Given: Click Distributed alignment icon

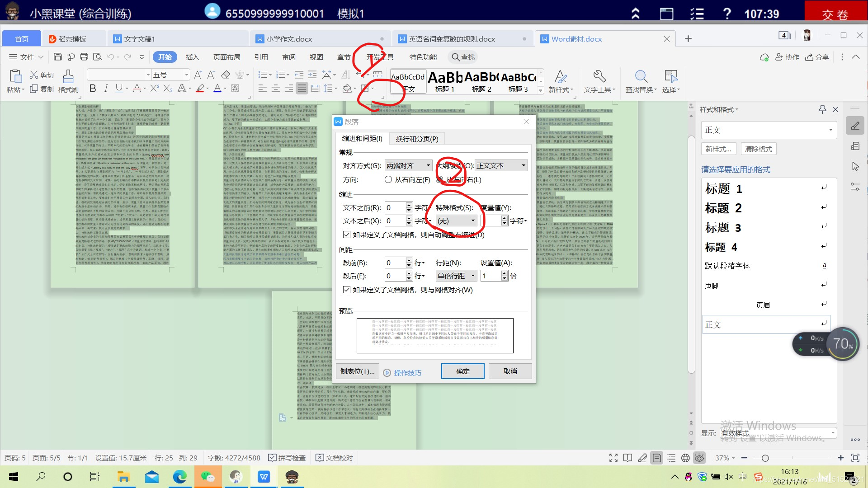Looking at the screenshot, I should pos(315,88).
